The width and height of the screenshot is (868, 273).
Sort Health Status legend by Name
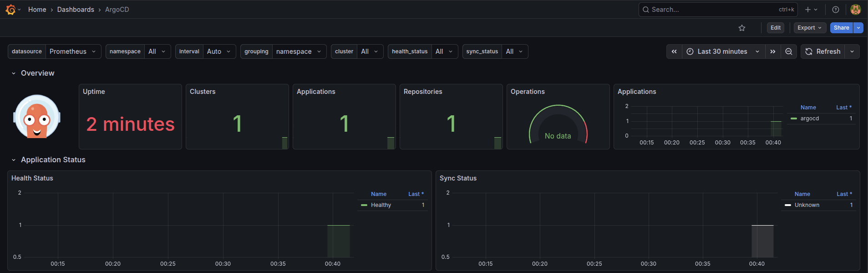click(379, 194)
